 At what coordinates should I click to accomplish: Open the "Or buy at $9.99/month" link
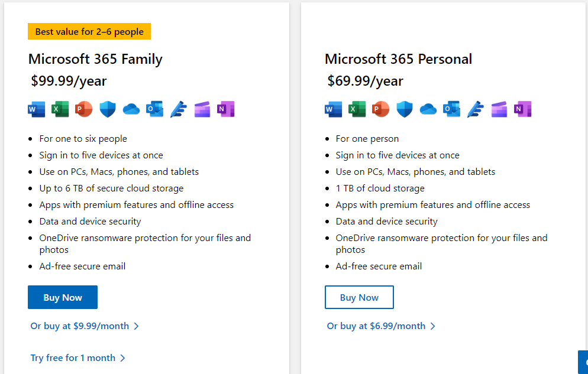click(x=85, y=326)
